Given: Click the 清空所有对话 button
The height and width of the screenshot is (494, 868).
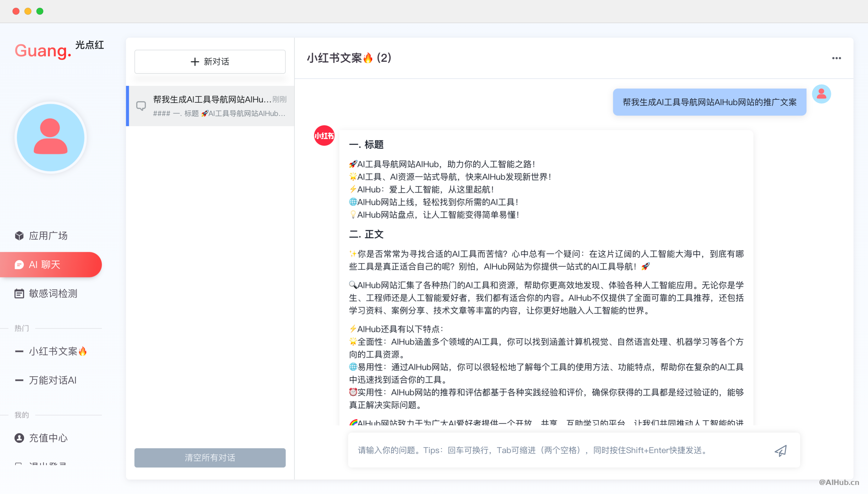Looking at the screenshot, I should click(210, 458).
